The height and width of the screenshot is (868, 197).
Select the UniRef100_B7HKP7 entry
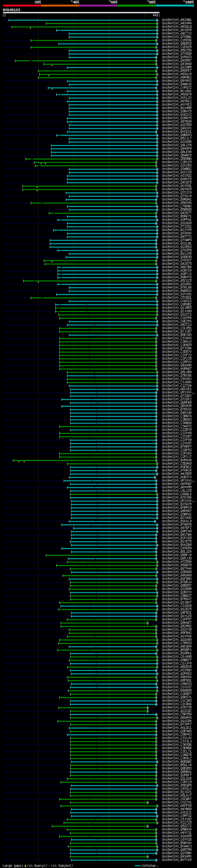[x=176, y=446]
